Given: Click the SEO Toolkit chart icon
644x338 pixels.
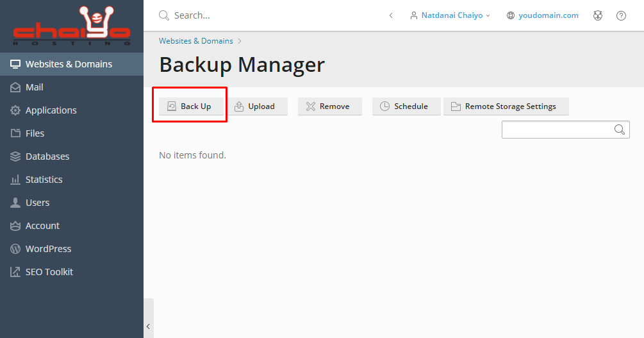Looking at the screenshot, I should [x=15, y=272].
